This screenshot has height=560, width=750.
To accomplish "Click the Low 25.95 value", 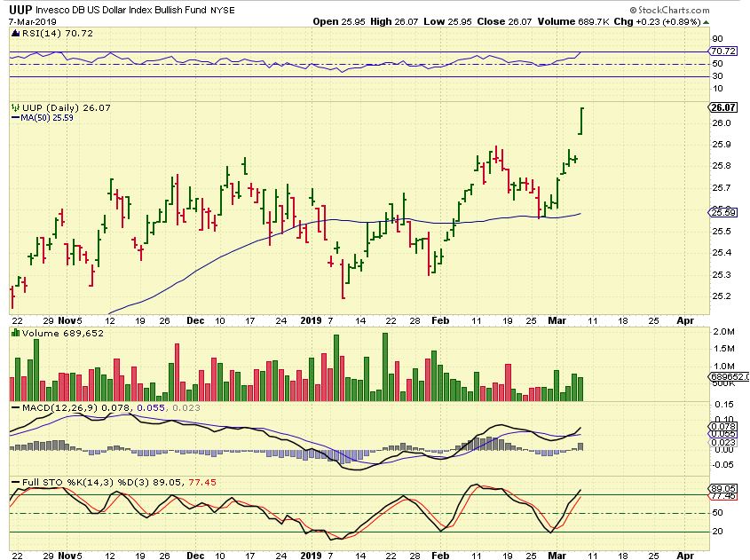I will [447, 22].
